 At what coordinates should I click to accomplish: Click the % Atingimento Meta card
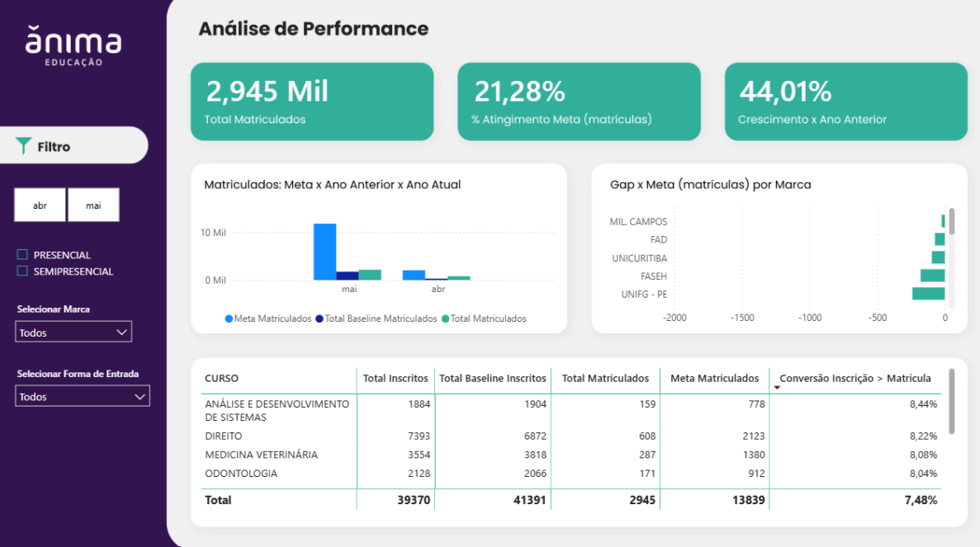coord(579,101)
